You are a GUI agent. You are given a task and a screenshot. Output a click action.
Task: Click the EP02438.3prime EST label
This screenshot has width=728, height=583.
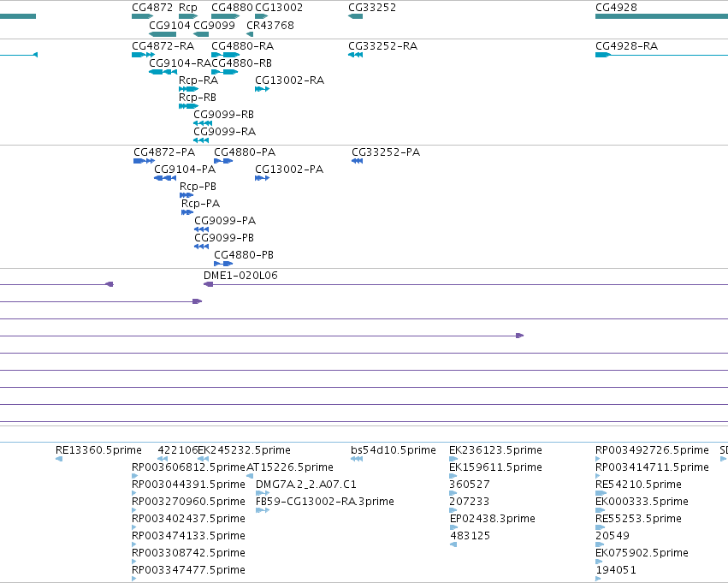click(x=493, y=520)
